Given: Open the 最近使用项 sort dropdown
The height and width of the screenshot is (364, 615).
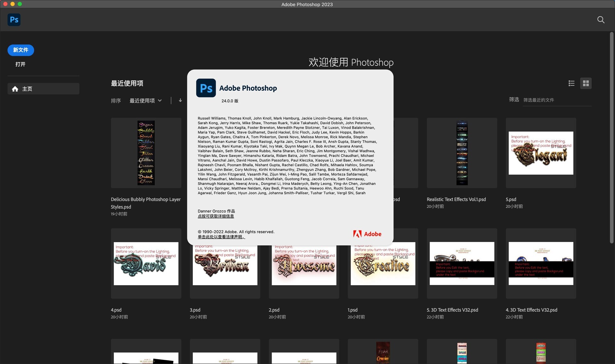Looking at the screenshot, I should click(x=145, y=101).
